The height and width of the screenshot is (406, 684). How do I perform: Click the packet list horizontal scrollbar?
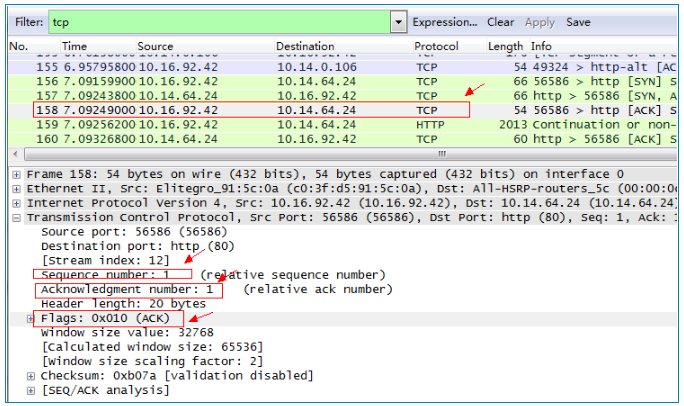click(x=350, y=154)
